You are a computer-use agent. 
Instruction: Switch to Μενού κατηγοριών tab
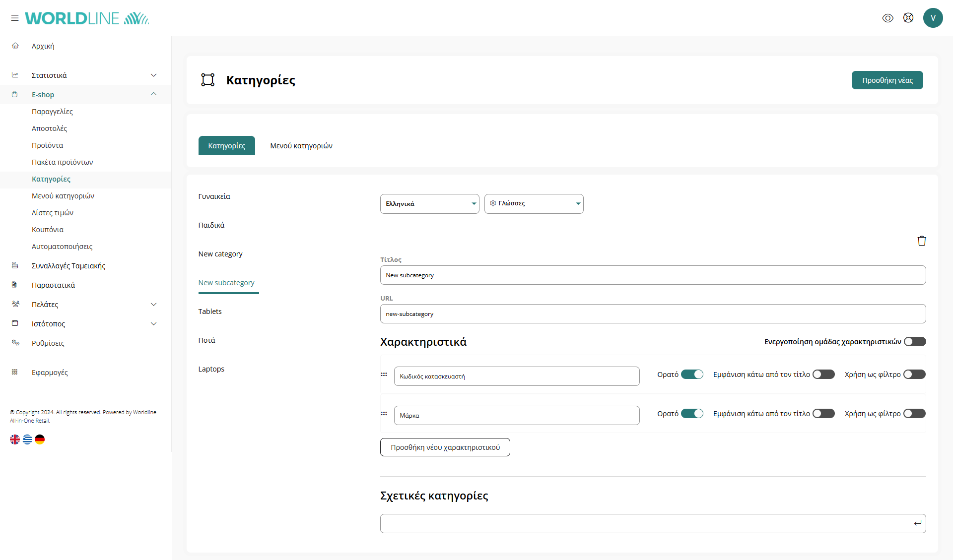coord(301,145)
